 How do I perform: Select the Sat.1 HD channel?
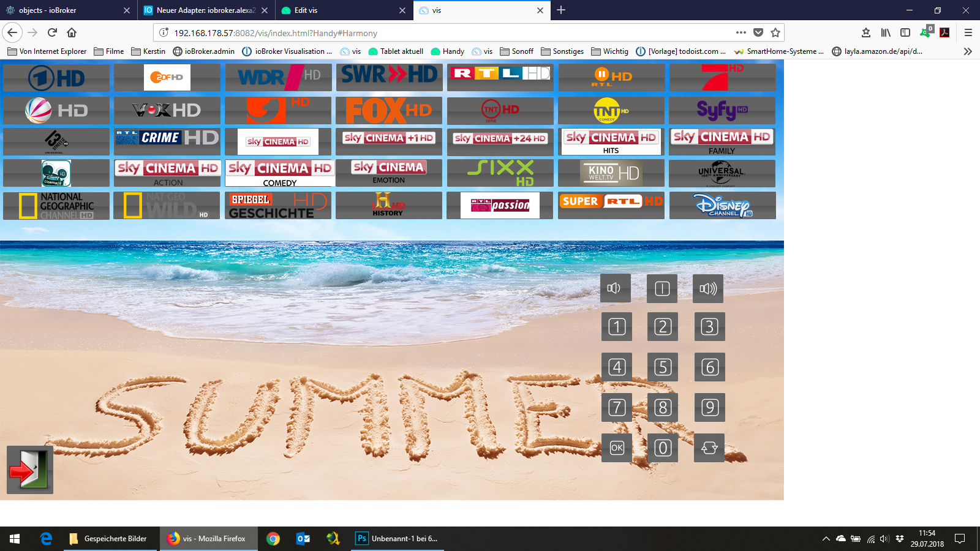(x=56, y=110)
